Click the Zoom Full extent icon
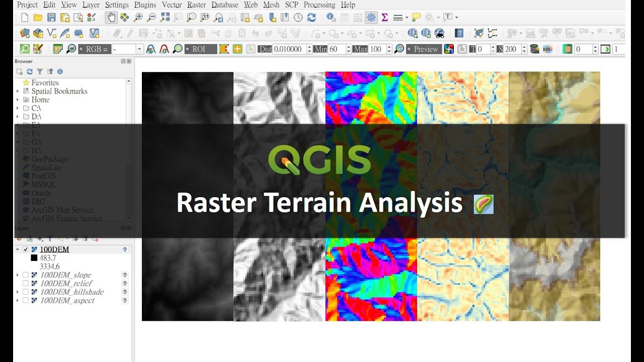The image size is (644, 362). (x=165, y=18)
